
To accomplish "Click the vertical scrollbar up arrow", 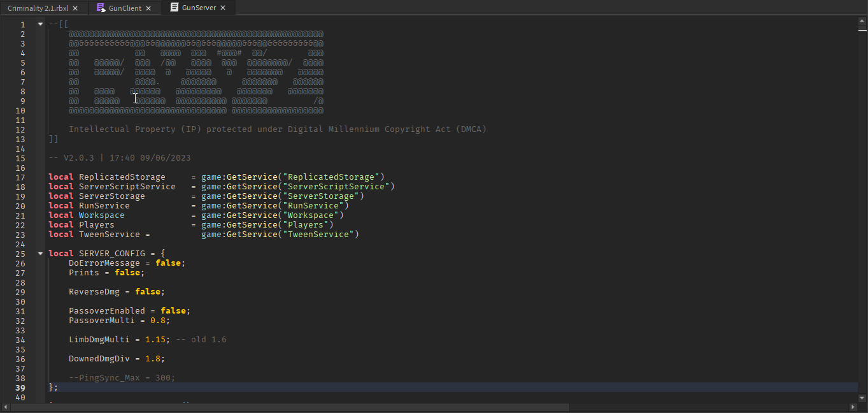I will tap(862, 21).
